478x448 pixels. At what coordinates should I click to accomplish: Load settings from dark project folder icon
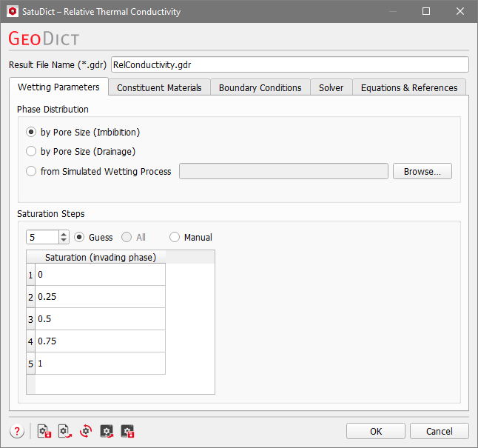click(x=107, y=431)
